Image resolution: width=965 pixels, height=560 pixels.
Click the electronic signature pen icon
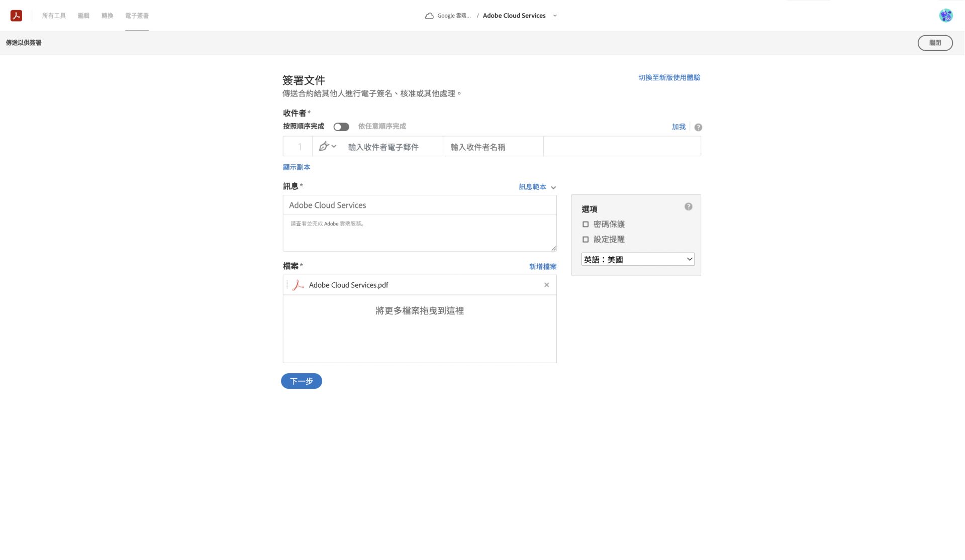coord(324,146)
